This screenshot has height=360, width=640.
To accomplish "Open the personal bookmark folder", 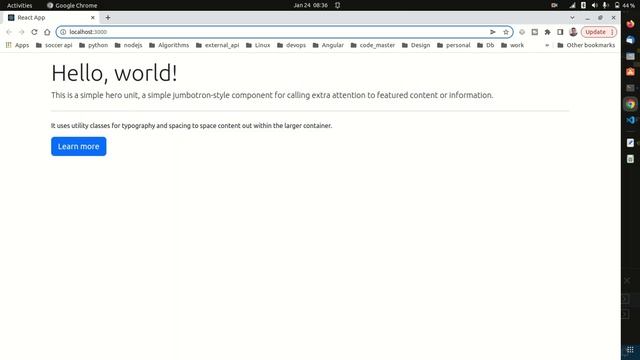I will coord(453,45).
